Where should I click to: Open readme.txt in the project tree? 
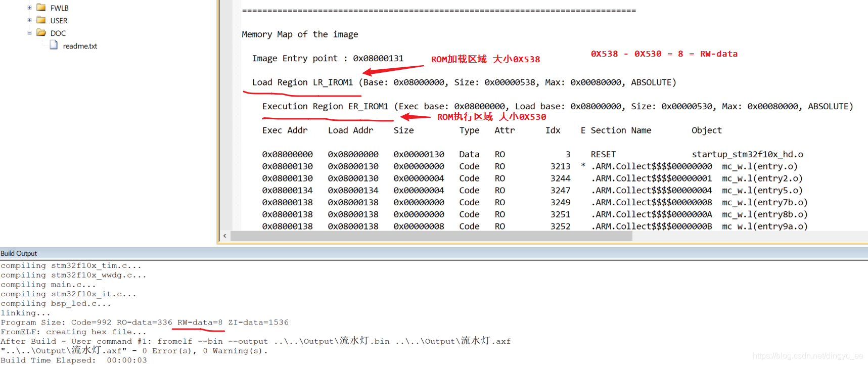pos(80,46)
